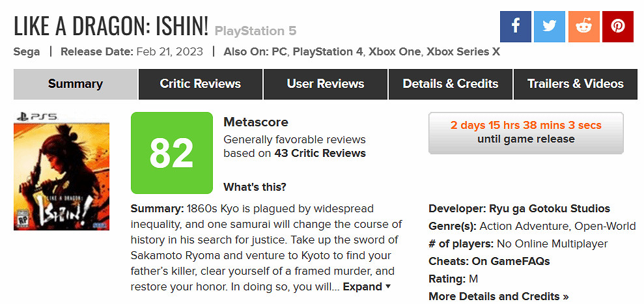Open the On GameFAQs cheats link

[517, 261]
